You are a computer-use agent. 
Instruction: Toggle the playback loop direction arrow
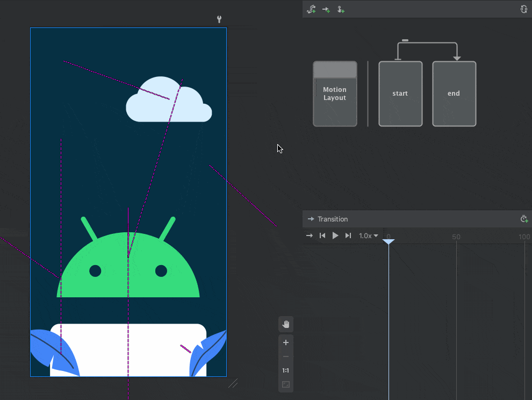(309, 235)
